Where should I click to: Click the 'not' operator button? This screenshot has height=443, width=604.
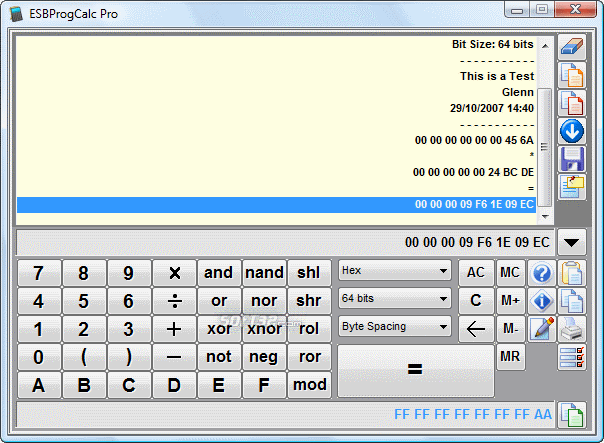point(219,357)
